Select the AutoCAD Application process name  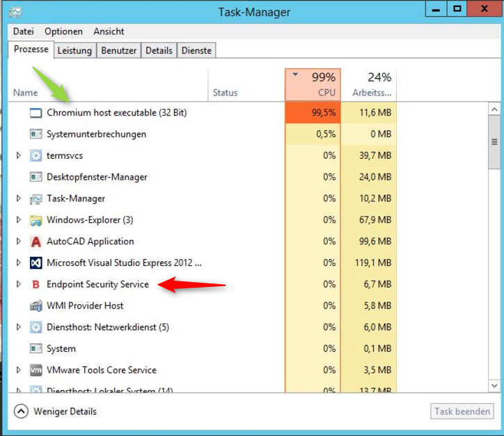point(90,242)
